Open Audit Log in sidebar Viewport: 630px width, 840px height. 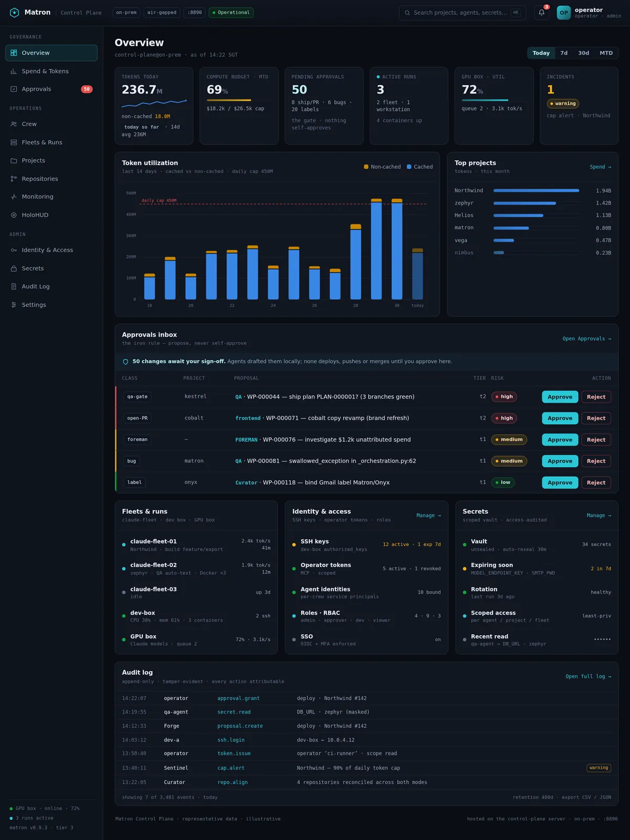point(51,287)
